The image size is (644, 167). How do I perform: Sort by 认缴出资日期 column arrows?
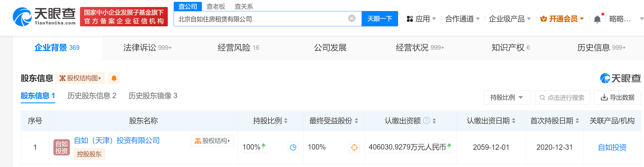click(514, 121)
